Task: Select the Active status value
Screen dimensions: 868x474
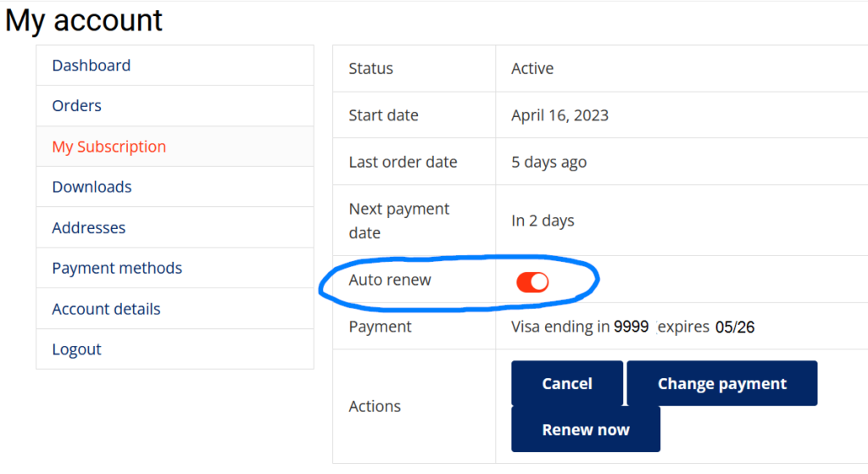Action: (x=532, y=69)
